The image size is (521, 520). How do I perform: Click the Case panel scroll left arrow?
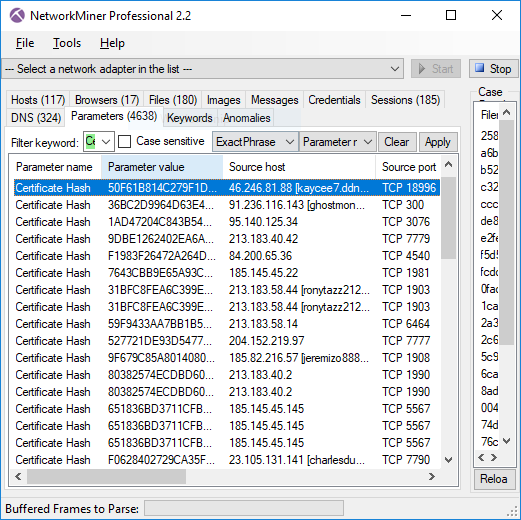pyautogui.click(x=481, y=457)
